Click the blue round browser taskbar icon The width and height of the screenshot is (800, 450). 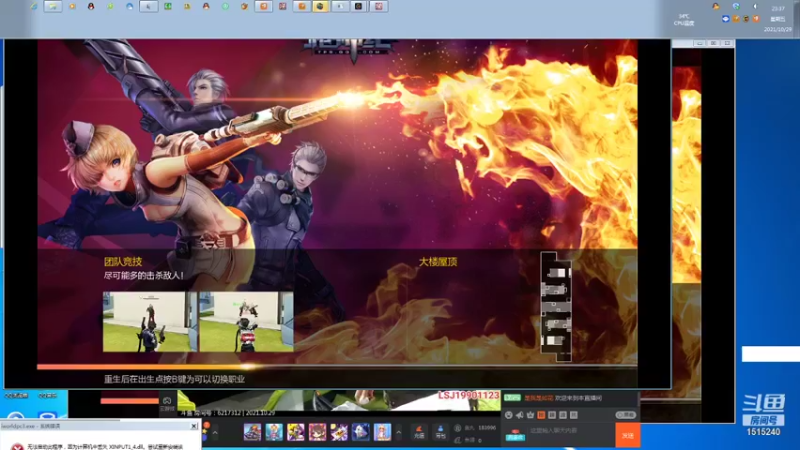pos(129,6)
